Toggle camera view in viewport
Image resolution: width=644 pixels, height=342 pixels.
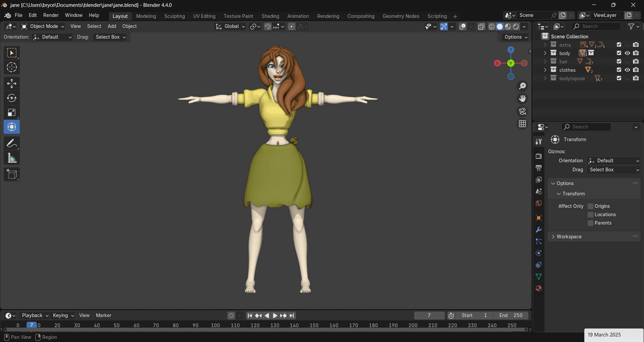point(522,111)
